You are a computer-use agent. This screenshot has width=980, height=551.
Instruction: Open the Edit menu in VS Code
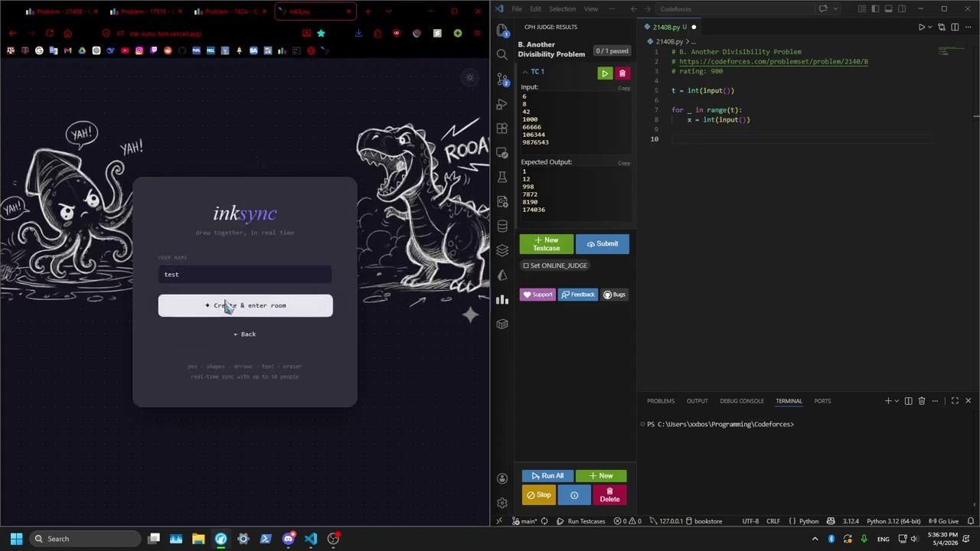[535, 9]
